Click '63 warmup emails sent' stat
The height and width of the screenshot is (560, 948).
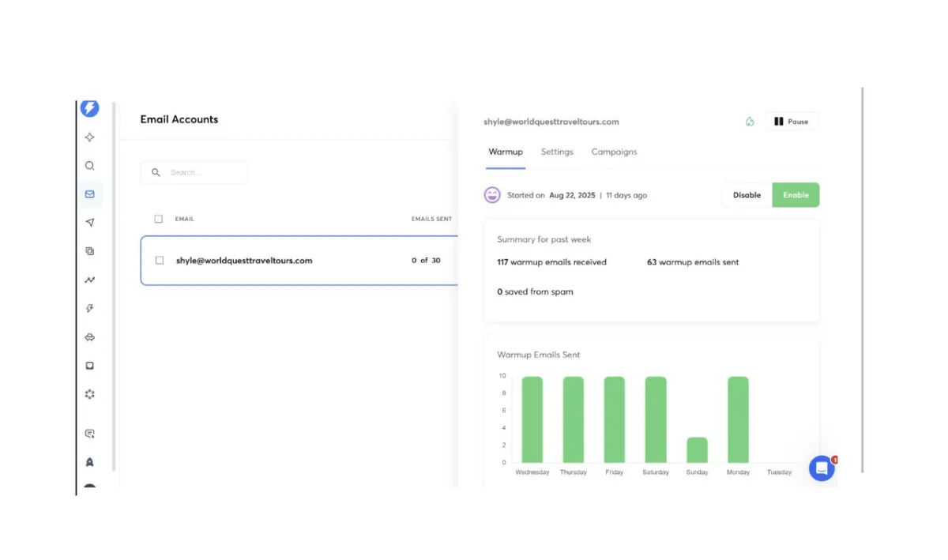point(693,262)
